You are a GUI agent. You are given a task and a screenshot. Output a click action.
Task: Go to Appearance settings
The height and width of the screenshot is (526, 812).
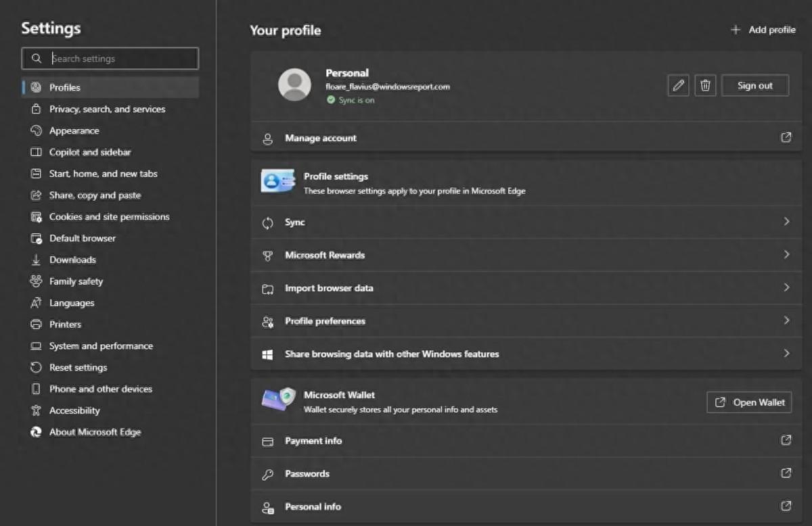pos(110,130)
